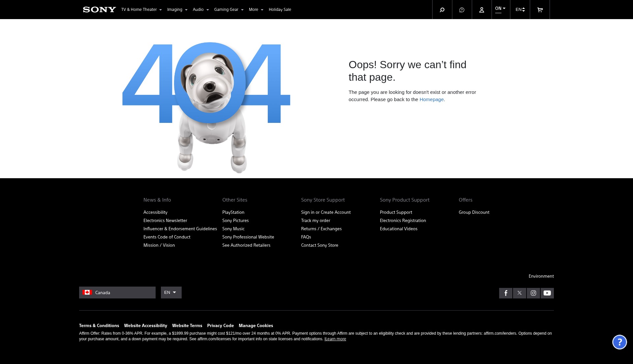This screenshot has height=364, width=633.
Task: Open the ON province dropdown
Action: (500, 9)
